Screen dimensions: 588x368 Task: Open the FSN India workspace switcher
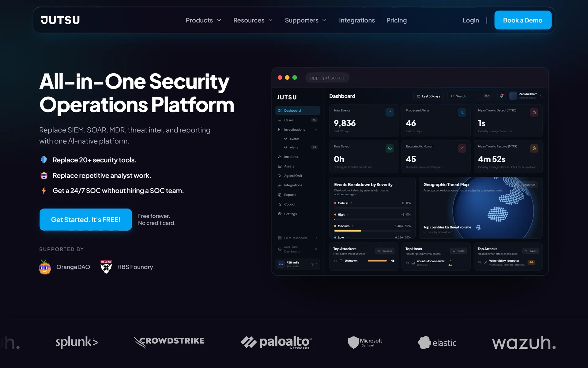298,264
